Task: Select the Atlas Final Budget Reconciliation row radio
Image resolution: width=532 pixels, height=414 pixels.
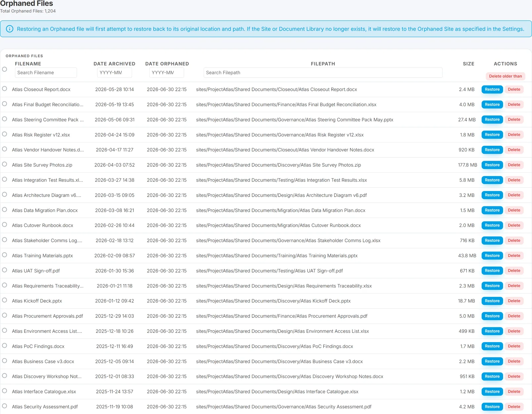Action: click(x=5, y=104)
